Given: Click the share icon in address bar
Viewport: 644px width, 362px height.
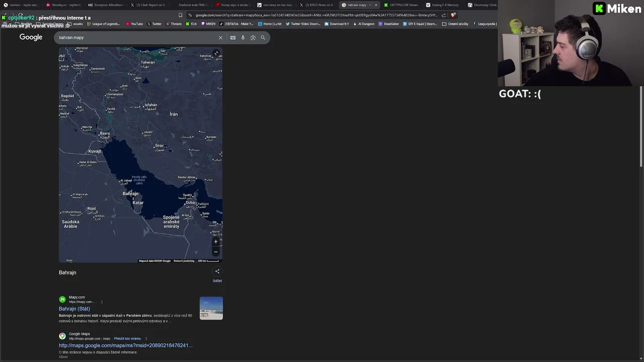Looking at the screenshot, I should [x=444, y=15].
